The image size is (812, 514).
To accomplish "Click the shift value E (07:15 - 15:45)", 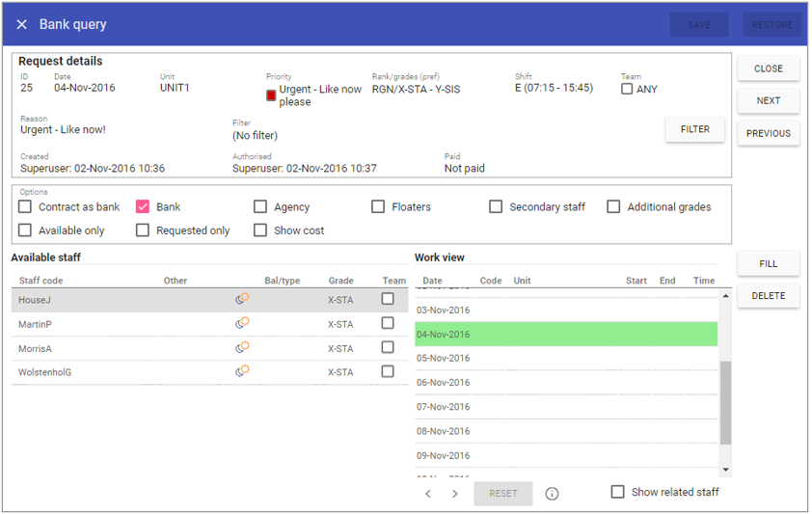I will (x=554, y=88).
